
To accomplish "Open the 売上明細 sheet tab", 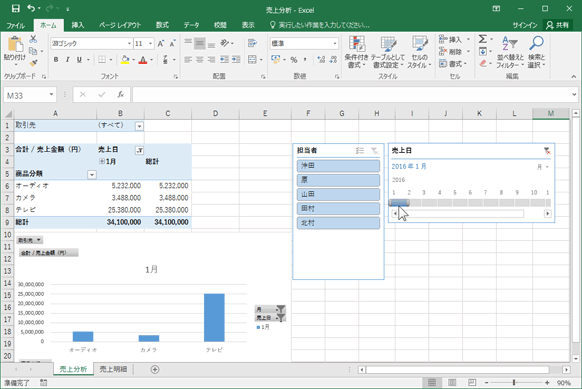I will 113,369.
